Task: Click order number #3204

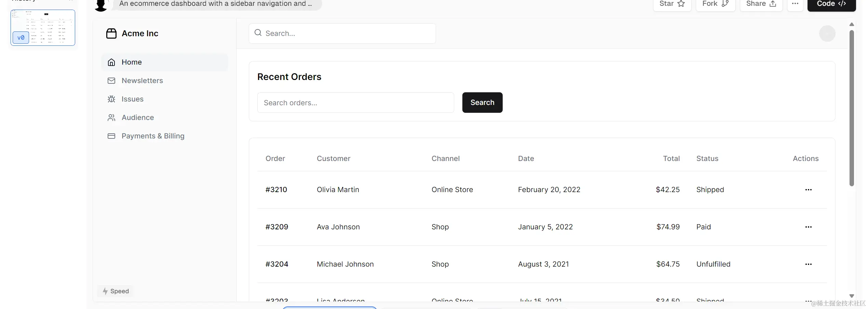Action: pos(277,264)
